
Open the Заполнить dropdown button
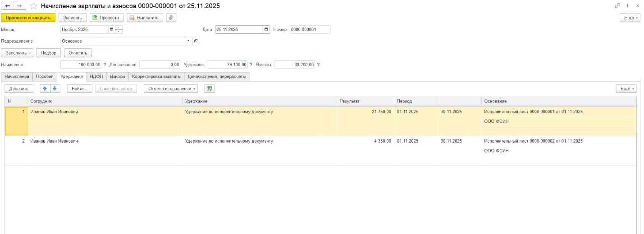click(x=17, y=53)
